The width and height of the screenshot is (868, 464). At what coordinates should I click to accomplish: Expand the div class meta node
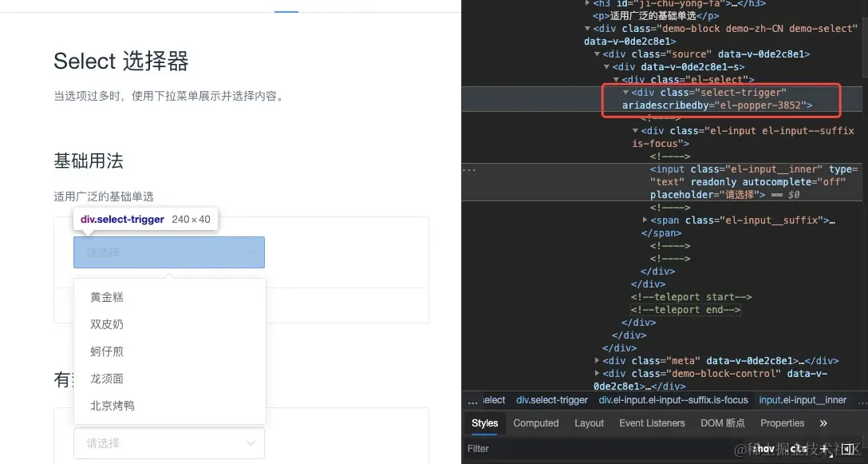pyautogui.click(x=598, y=361)
